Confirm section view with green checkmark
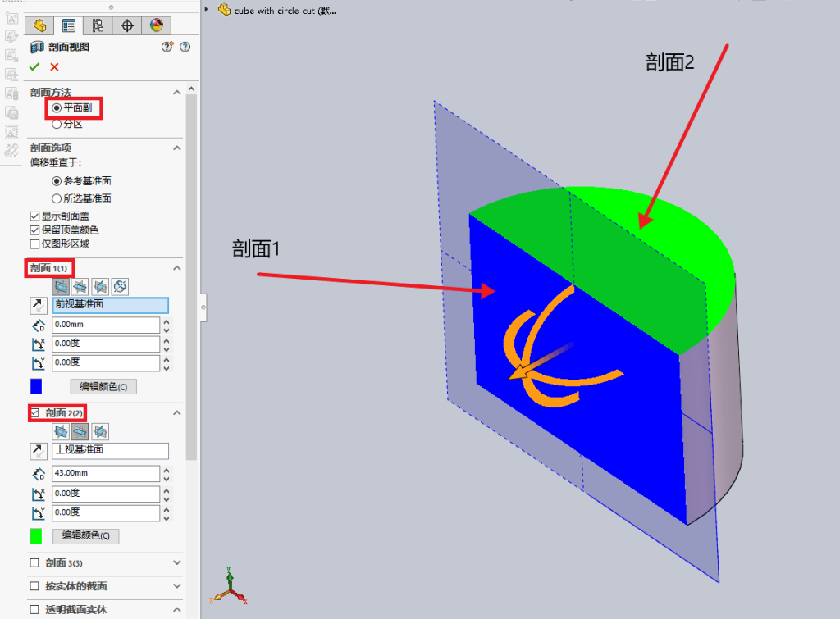This screenshot has width=840, height=619. (x=34, y=67)
